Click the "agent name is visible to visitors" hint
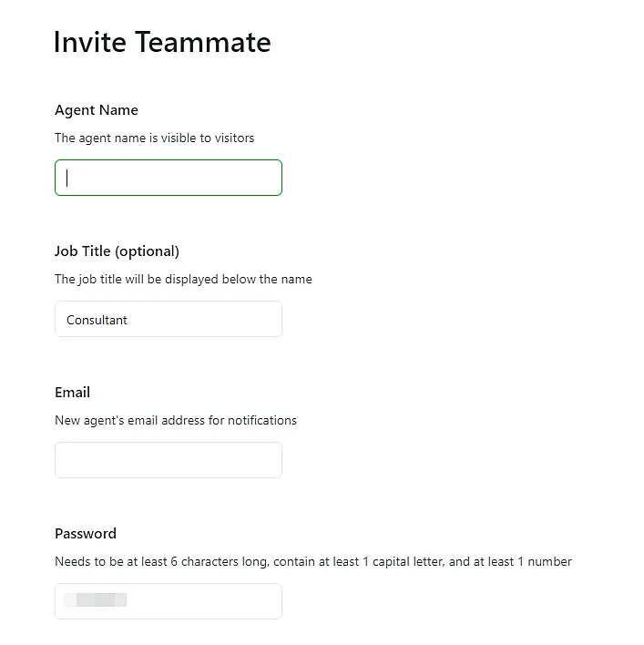Image resolution: width=644 pixels, height=645 pixels. click(x=155, y=138)
